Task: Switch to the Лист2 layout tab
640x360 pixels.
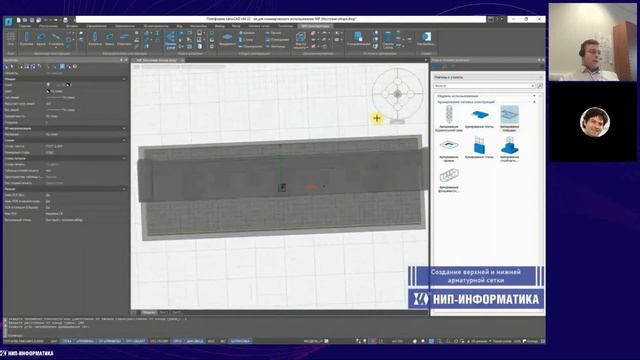Action: [176, 312]
